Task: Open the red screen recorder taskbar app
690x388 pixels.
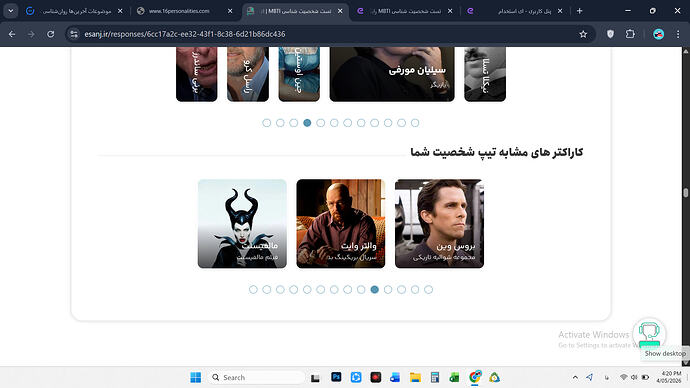Action: point(376,377)
